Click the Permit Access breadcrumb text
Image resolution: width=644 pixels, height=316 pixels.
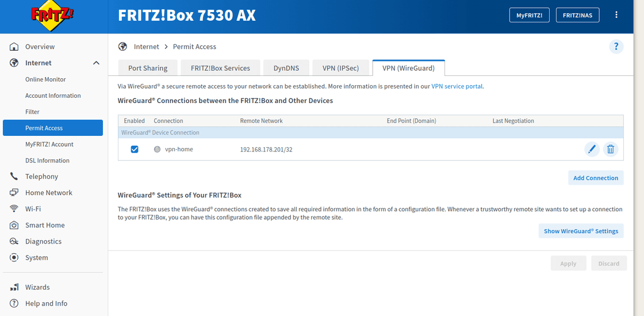tap(194, 47)
